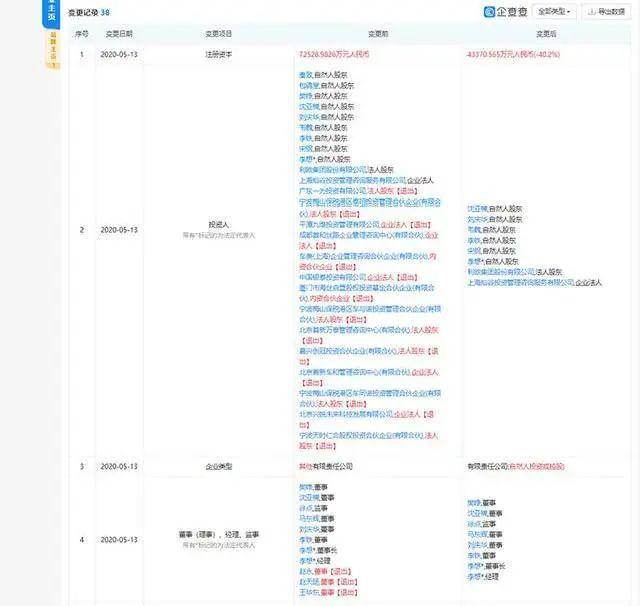This screenshot has width=640, height=606.
Task: Open the 全部类型 filter dropdown
Action: 554,12
